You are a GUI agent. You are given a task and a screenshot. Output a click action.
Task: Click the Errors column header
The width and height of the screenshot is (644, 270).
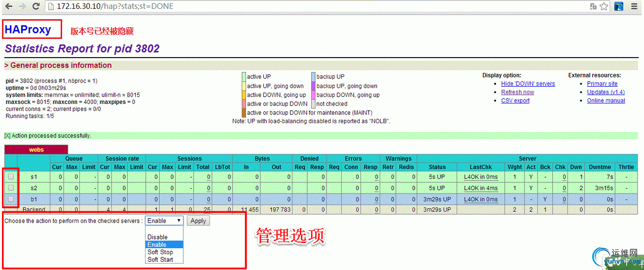coord(353,159)
